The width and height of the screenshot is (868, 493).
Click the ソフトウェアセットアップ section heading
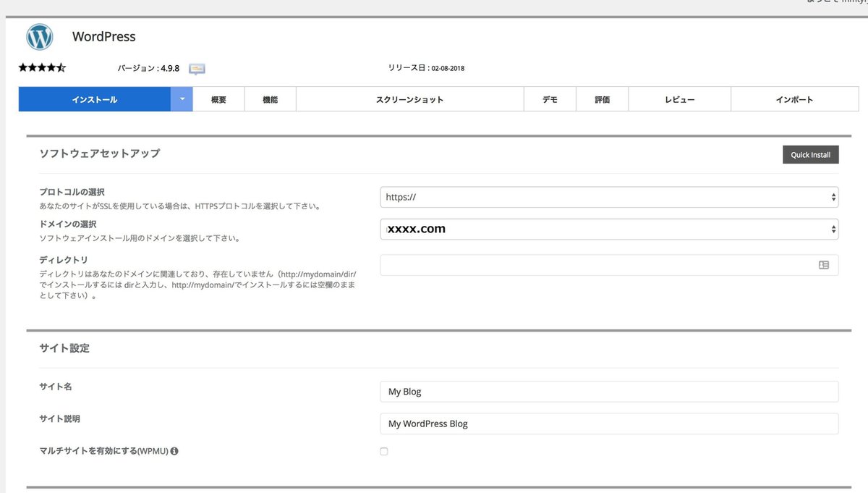[100, 153]
